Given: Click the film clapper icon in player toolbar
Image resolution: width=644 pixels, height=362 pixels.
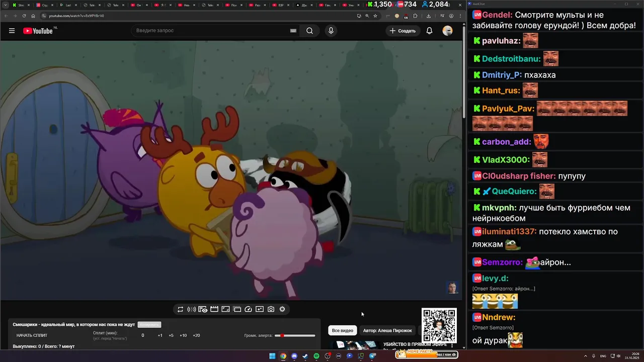Looking at the screenshot, I should [214, 309].
